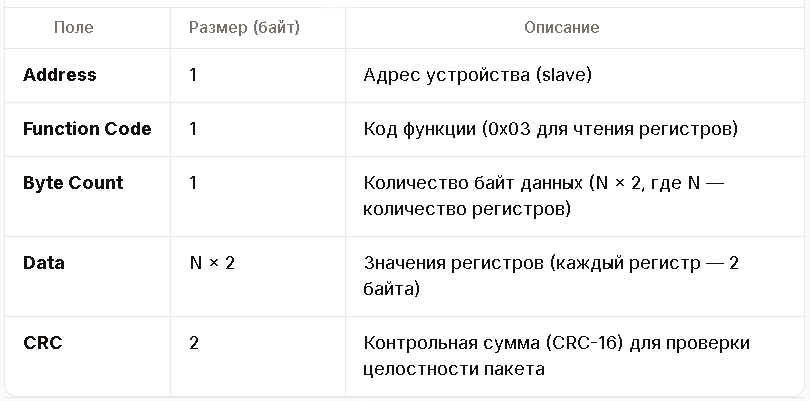Click the Размер (байт) column header
Screen dimensions: 810x401
point(244,27)
